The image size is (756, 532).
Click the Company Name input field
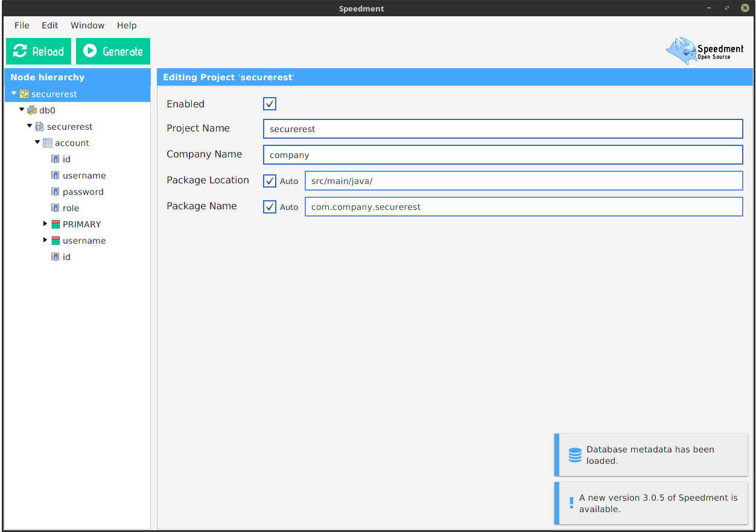(503, 155)
